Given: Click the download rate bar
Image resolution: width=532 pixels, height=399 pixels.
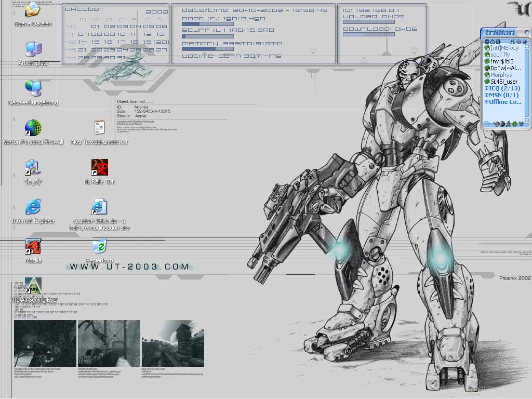Looking at the screenshot, I should (x=369, y=34).
